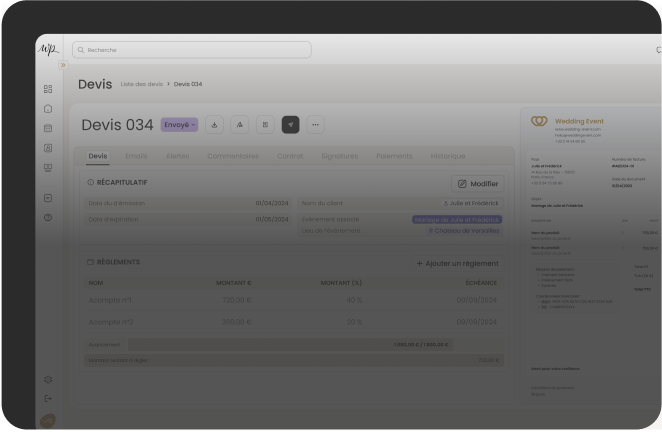Click the share/hierarchy icon next to download
Viewport: 662px width, 434px height.
tap(240, 125)
